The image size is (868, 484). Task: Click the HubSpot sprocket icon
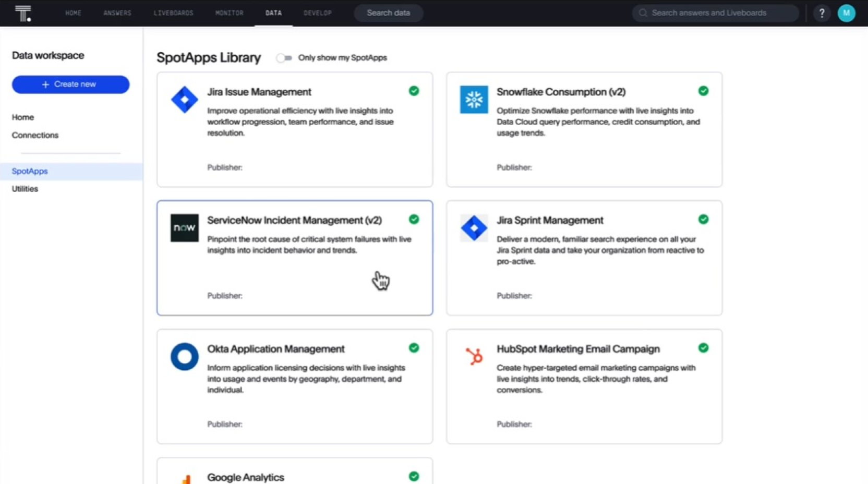(x=474, y=357)
